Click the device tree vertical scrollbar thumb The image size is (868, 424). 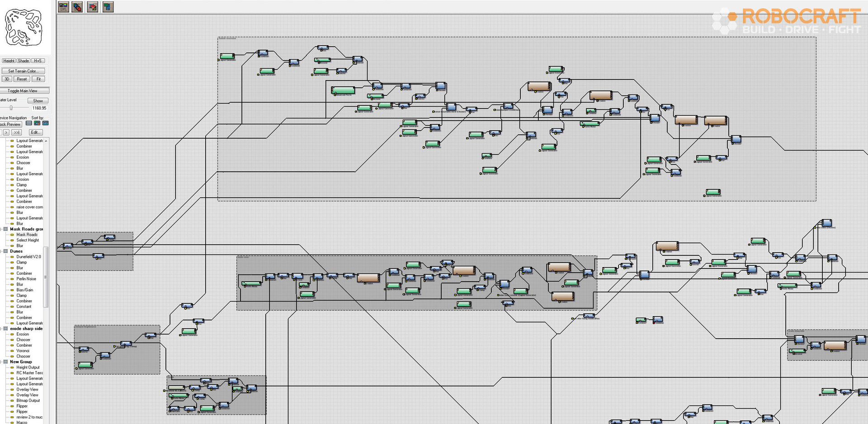(46, 277)
